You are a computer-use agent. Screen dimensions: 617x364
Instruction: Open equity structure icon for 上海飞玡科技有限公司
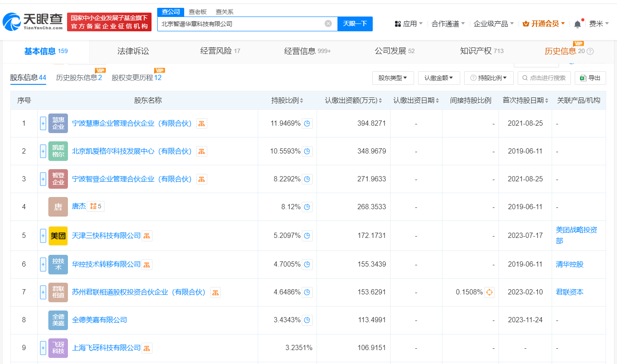pyautogui.click(x=147, y=348)
